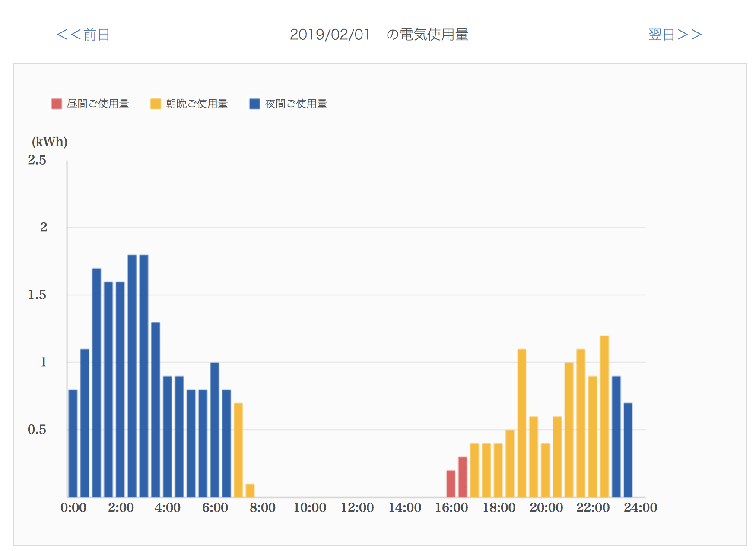
Task: Go to the next day via 翌日>>
Action: coord(675,35)
